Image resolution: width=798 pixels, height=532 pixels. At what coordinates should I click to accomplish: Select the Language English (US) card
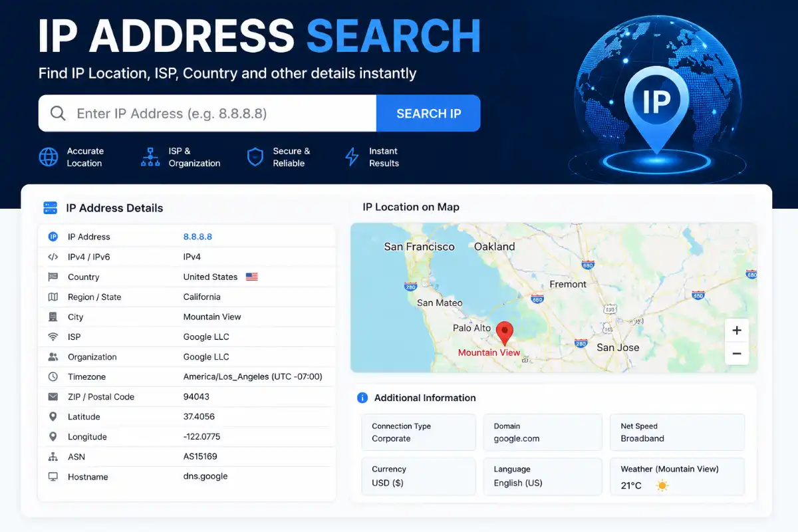543,476
